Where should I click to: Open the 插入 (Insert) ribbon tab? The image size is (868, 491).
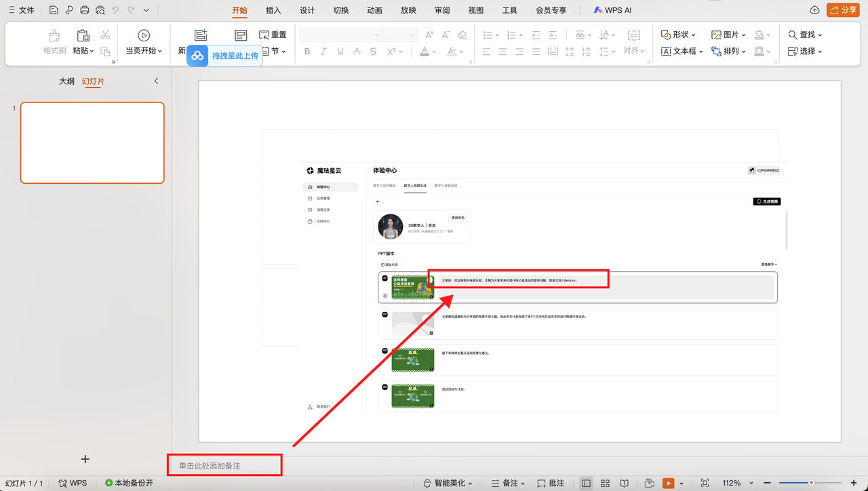273,10
